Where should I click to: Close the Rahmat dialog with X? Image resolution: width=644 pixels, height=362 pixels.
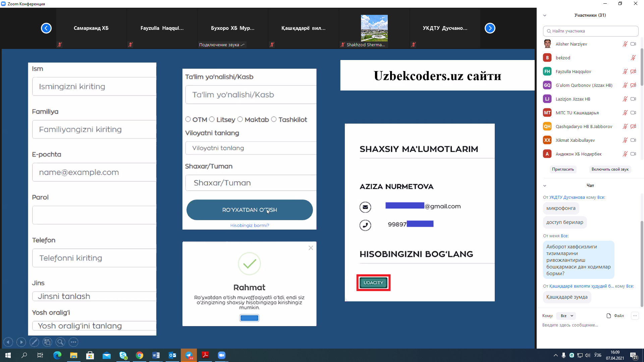coord(311,248)
